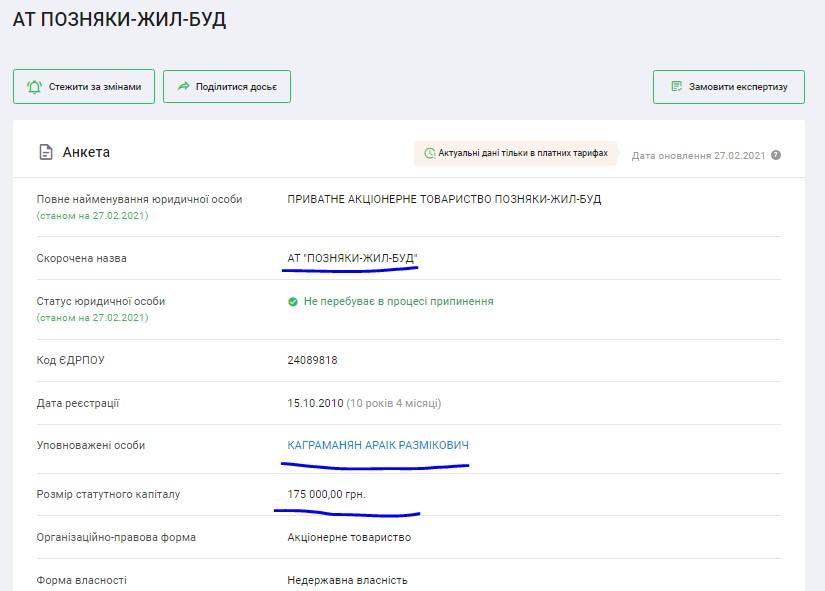Screen dimensions: 825x591
Task: Click the document icon in Замовити експертизу
Action: click(x=676, y=87)
